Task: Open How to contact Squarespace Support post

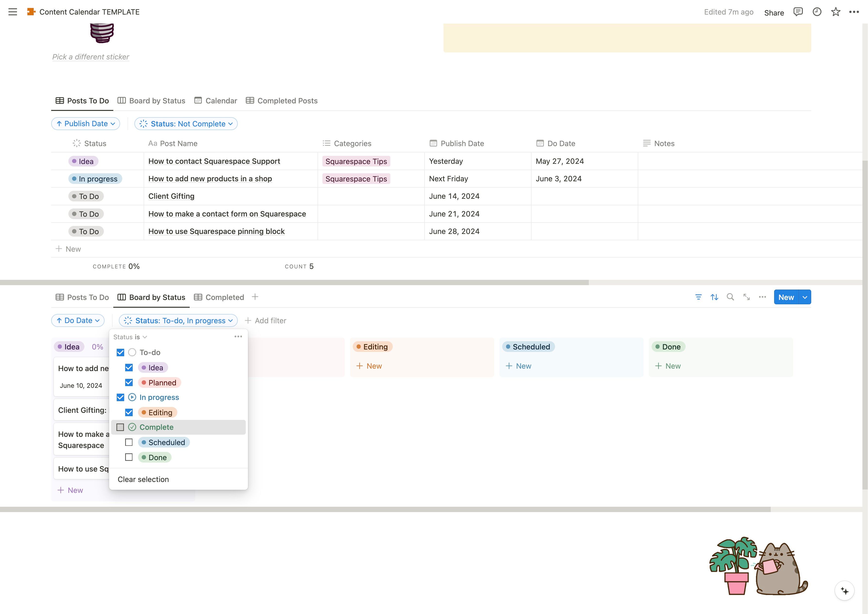Action: click(214, 161)
